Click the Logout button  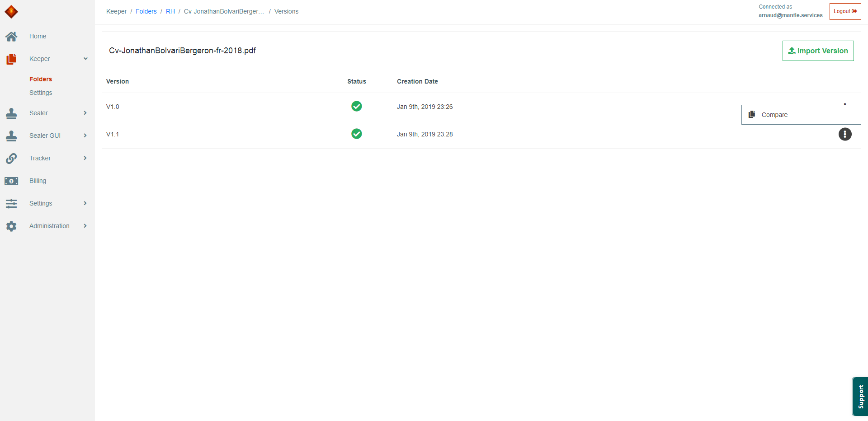click(x=845, y=11)
